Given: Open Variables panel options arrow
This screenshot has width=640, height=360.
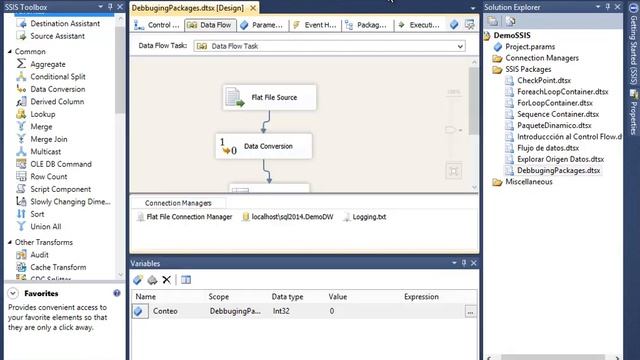Looking at the screenshot, I should pos(454,263).
